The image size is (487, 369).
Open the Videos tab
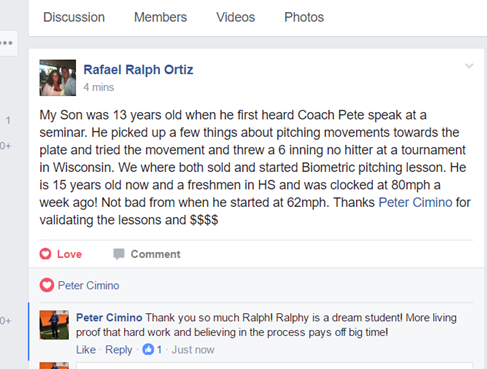235,17
